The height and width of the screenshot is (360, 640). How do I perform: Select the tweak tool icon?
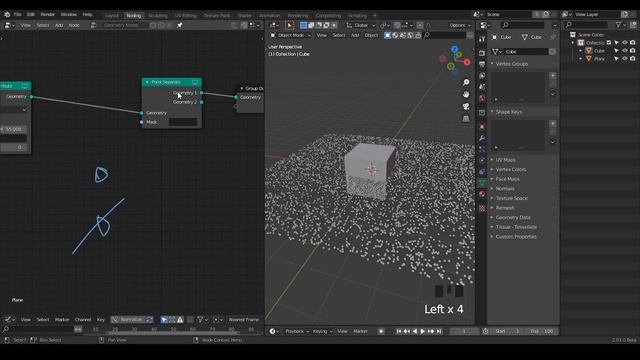click(x=289, y=25)
